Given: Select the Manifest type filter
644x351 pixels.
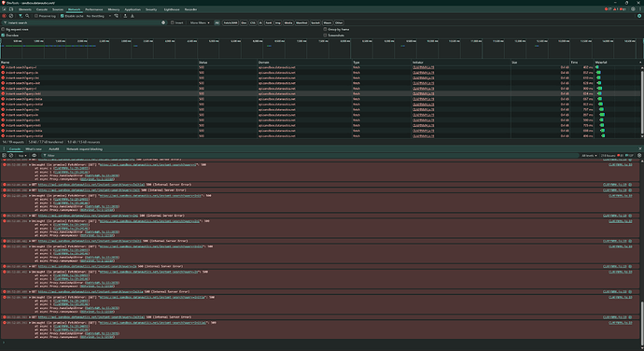Looking at the screenshot, I should (x=301, y=22).
